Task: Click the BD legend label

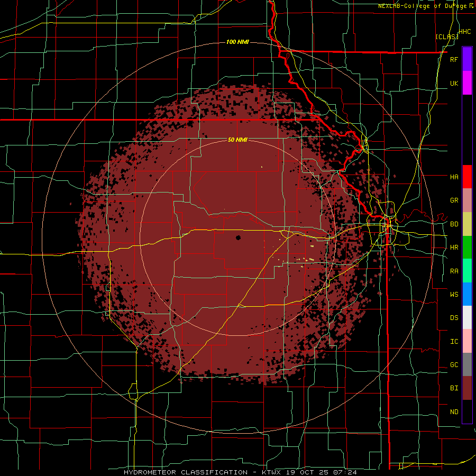Action: tap(454, 224)
